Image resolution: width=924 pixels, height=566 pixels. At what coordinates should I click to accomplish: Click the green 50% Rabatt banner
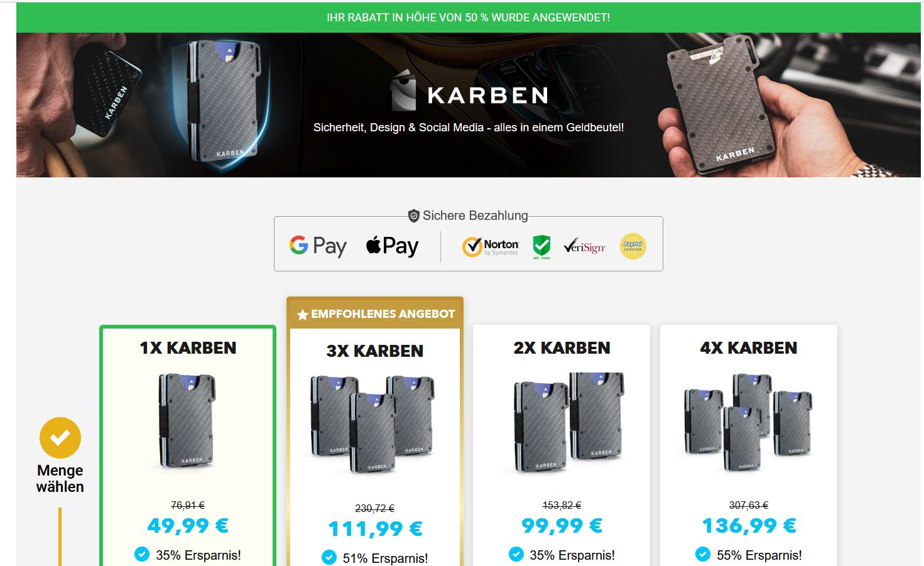[469, 18]
